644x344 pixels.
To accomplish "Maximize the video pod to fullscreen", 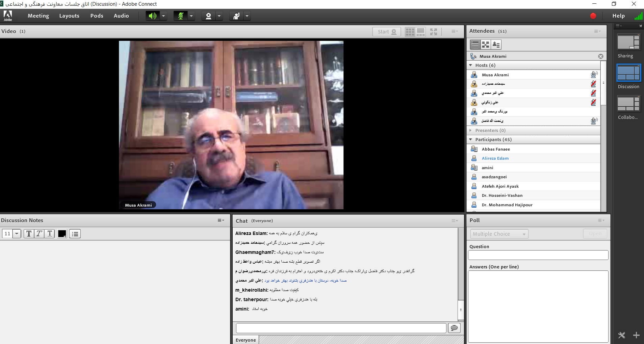I will coord(434,32).
